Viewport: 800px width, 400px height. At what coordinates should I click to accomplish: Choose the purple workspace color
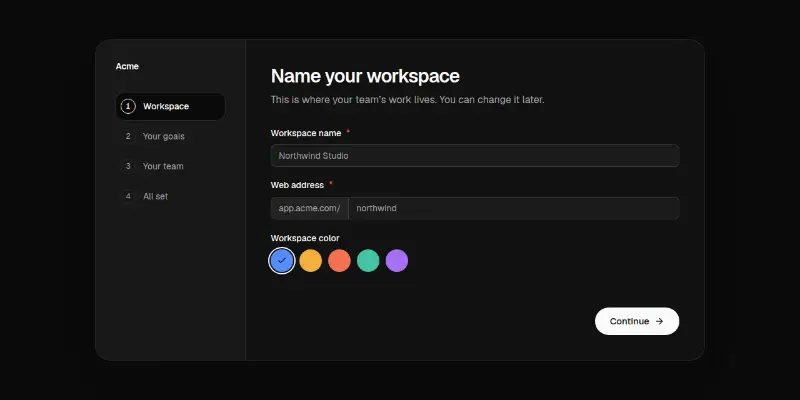point(397,261)
